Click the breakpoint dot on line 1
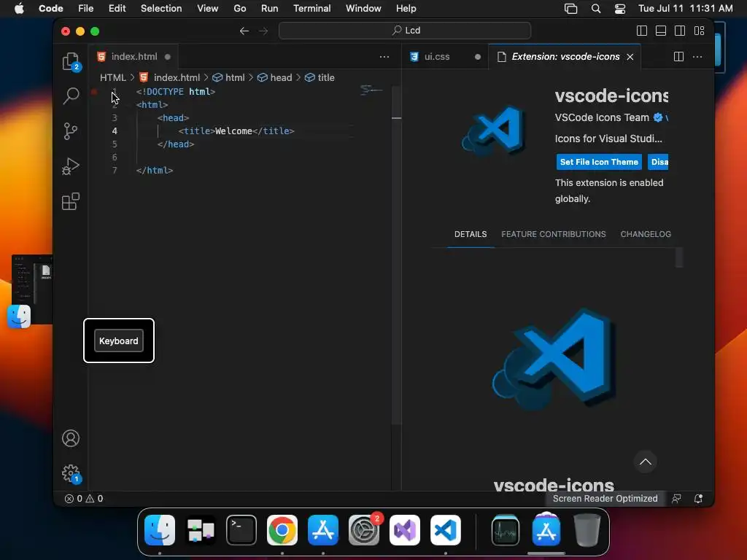 click(94, 91)
